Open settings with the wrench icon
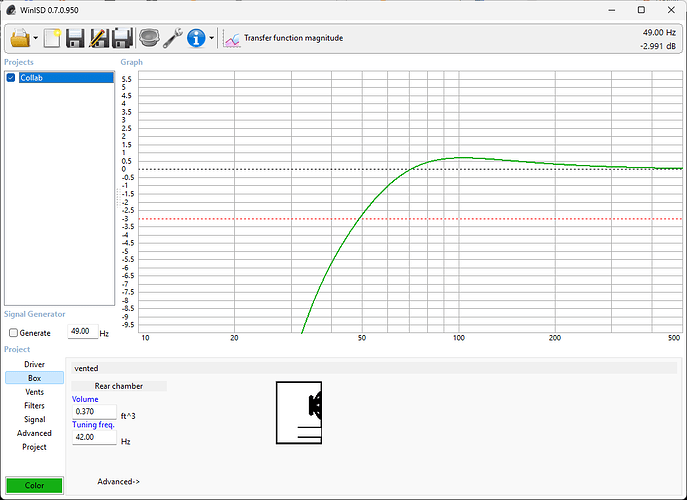The image size is (687, 500). click(x=172, y=39)
